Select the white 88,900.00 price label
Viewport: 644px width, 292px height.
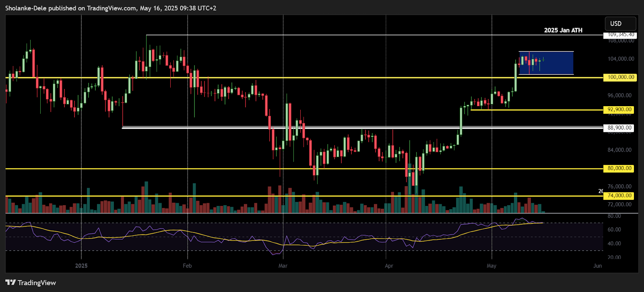coord(618,128)
